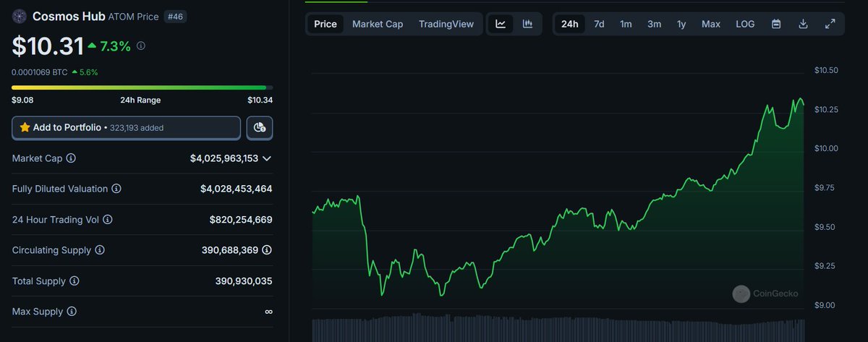Show Max Supply info icon
The image size is (868, 342).
coord(71,312)
